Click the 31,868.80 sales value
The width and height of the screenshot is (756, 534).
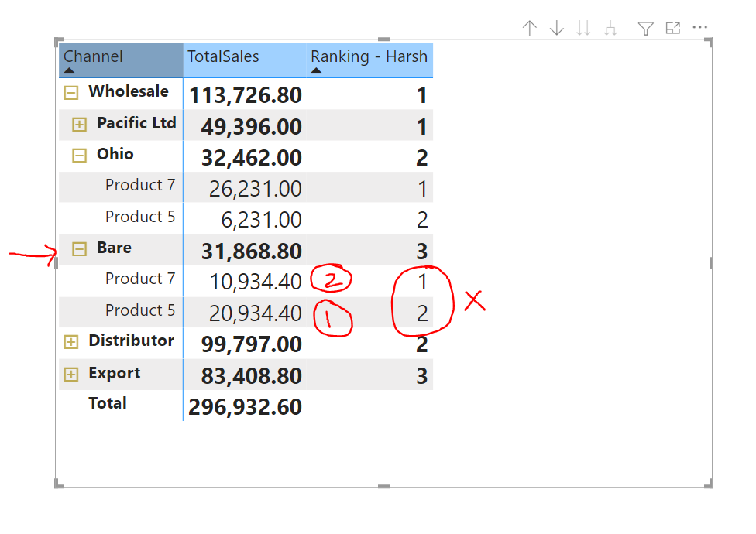tap(252, 252)
